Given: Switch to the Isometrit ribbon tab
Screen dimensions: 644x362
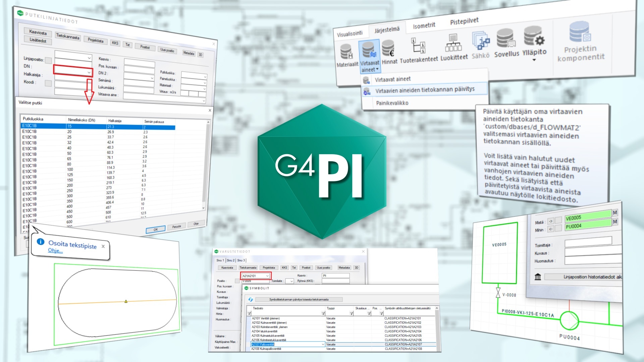Looking at the screenshot, I should point(424,25).
